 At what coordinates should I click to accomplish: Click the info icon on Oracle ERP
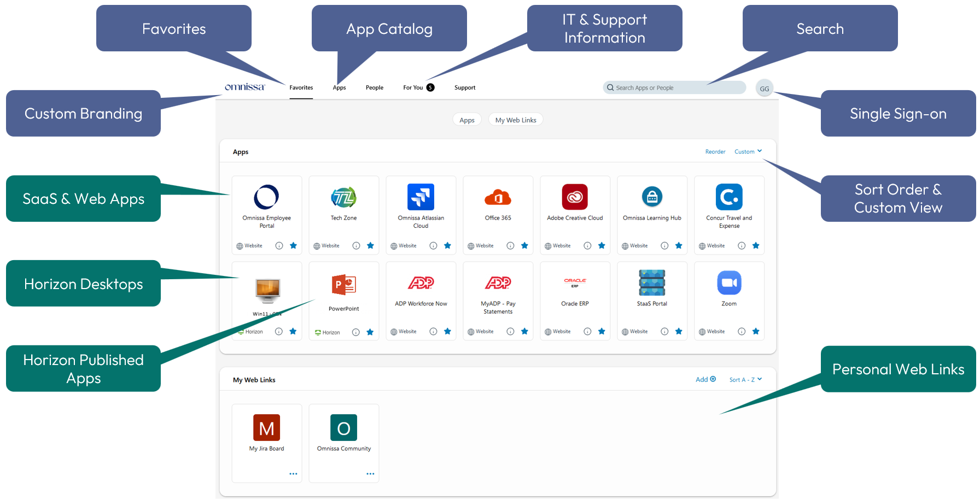pos(587,332)
